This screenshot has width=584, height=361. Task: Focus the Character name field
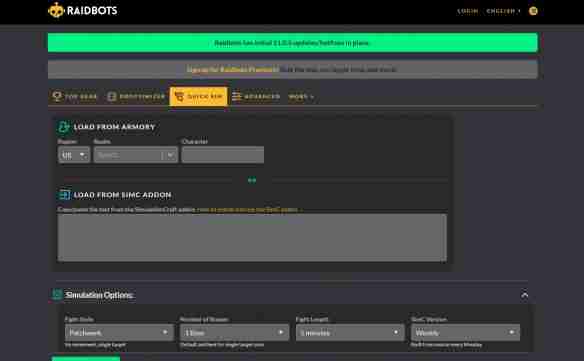pos(223,155)
